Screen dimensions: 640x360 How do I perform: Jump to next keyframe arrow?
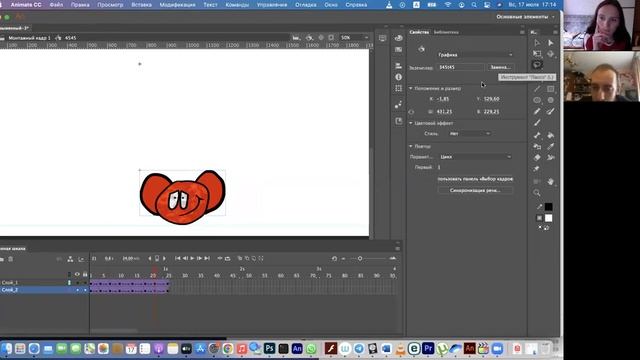click(x=164, y=258)
